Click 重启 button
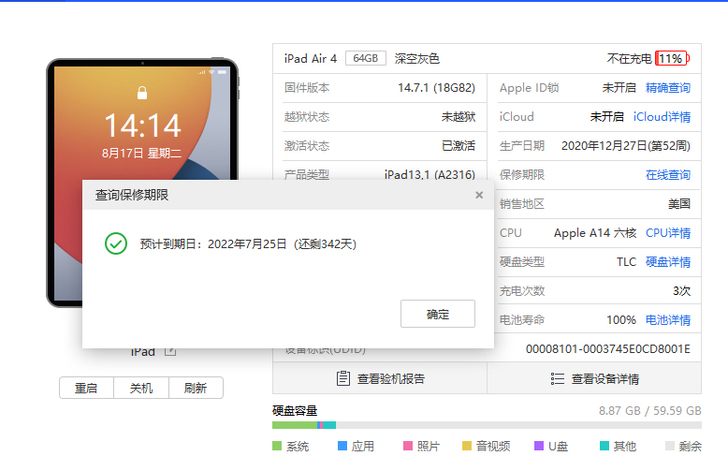Screen dimensions: 728x471 click(x=86, y=388)
